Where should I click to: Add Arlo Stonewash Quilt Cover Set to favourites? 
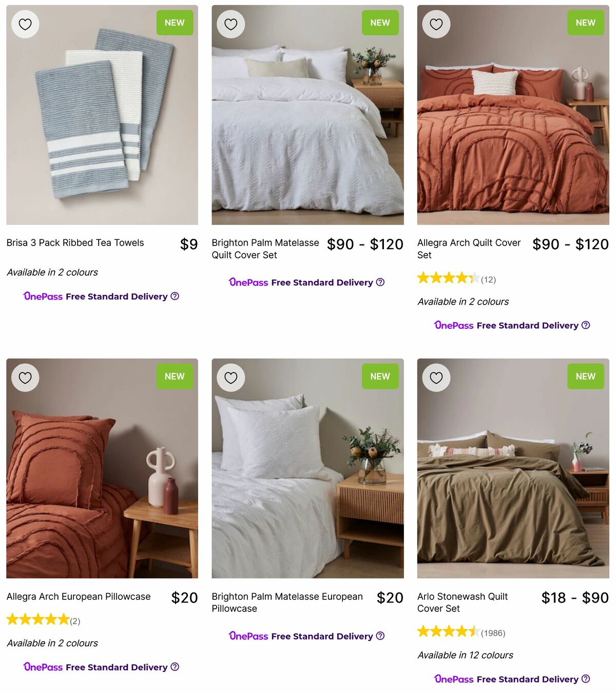pyautogui.click(x=436, y=377)
